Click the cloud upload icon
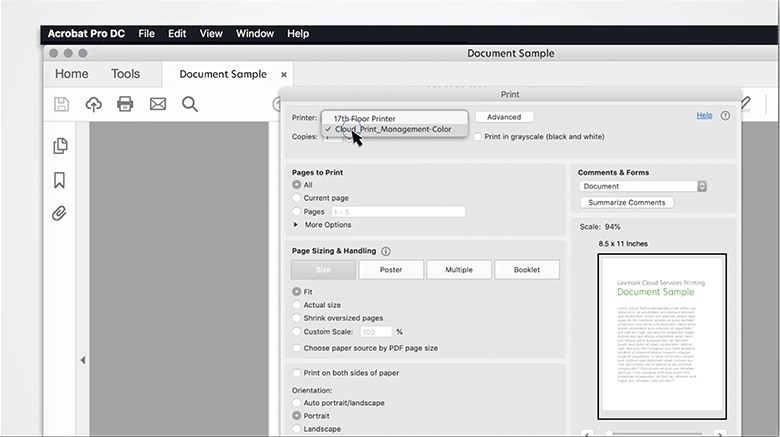 pyautogui.click(x=94, y=104)
